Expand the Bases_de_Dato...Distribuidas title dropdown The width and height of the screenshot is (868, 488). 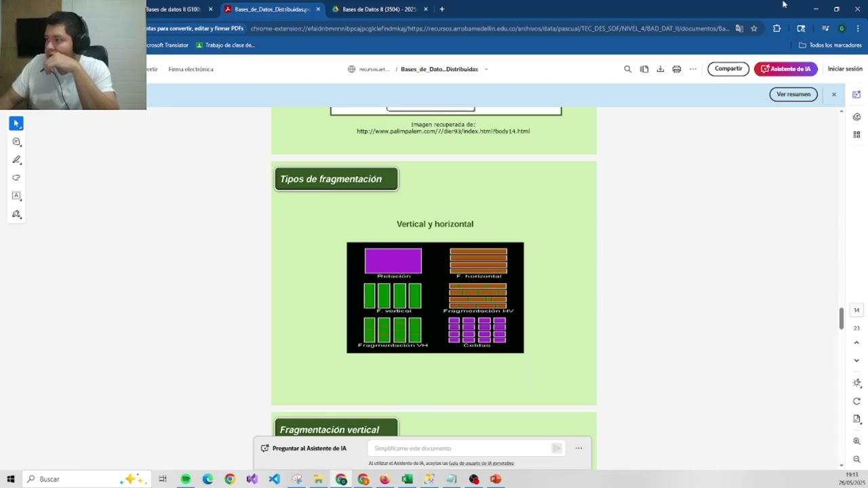point(486,69)
